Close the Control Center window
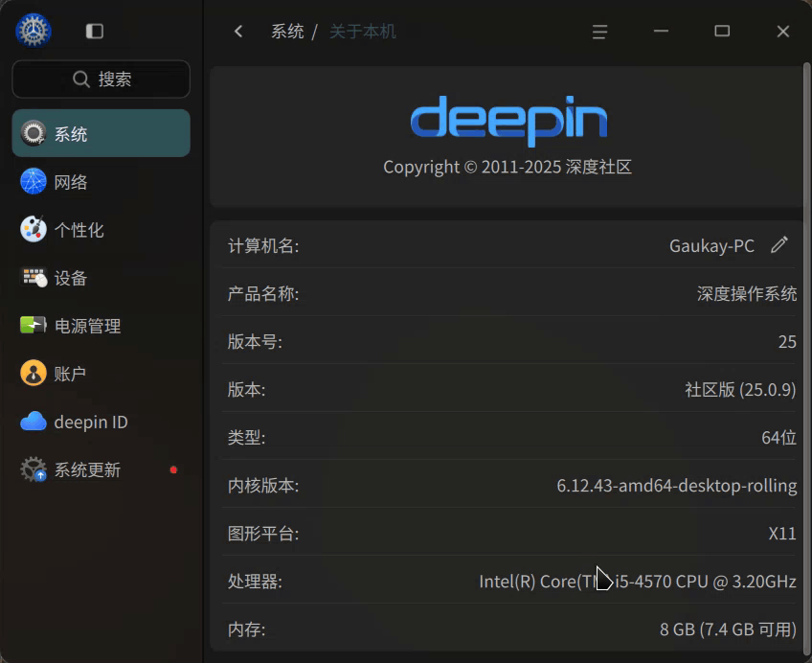The height and width of the screenshot is (663, 812). pos(783,32)
